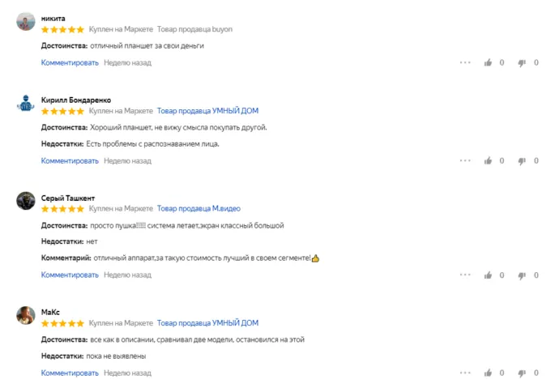
Task: Open more options for Кирилл Бондаренко's review
Action: click(x=464, y=160)
